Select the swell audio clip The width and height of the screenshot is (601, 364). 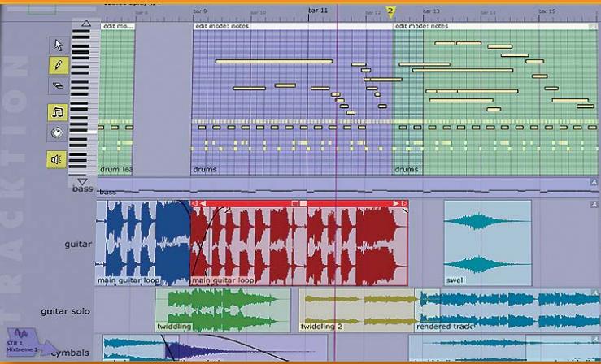tap(488, 243)
